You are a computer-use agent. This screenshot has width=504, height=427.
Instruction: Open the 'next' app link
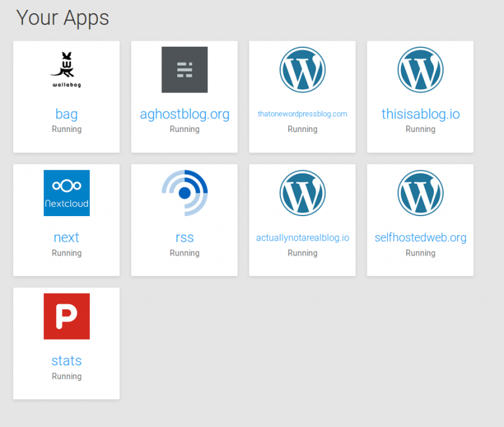(x=66, y=237)
